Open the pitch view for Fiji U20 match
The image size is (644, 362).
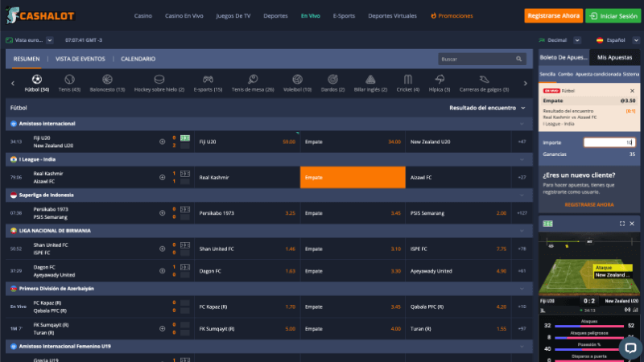185,138
